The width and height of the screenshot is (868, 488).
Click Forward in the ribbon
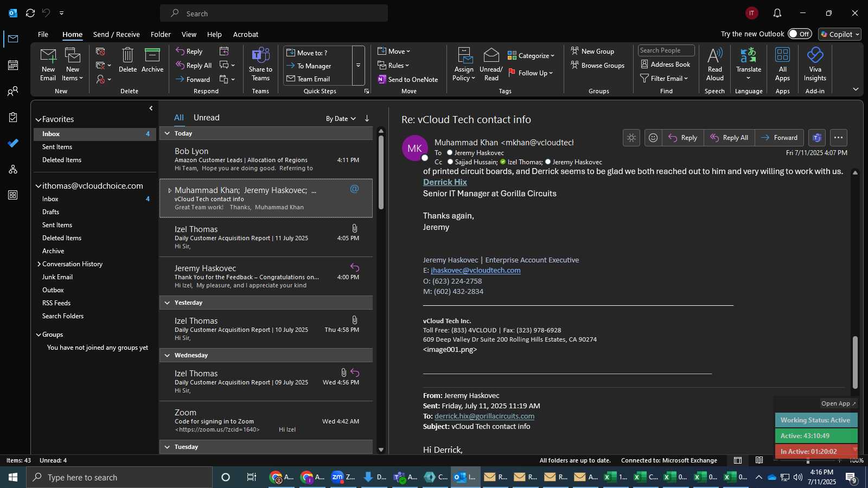coord(193,79)
